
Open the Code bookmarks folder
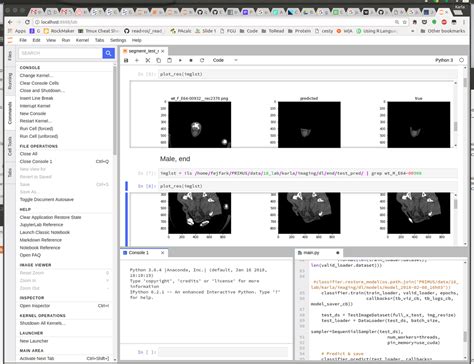249,31
